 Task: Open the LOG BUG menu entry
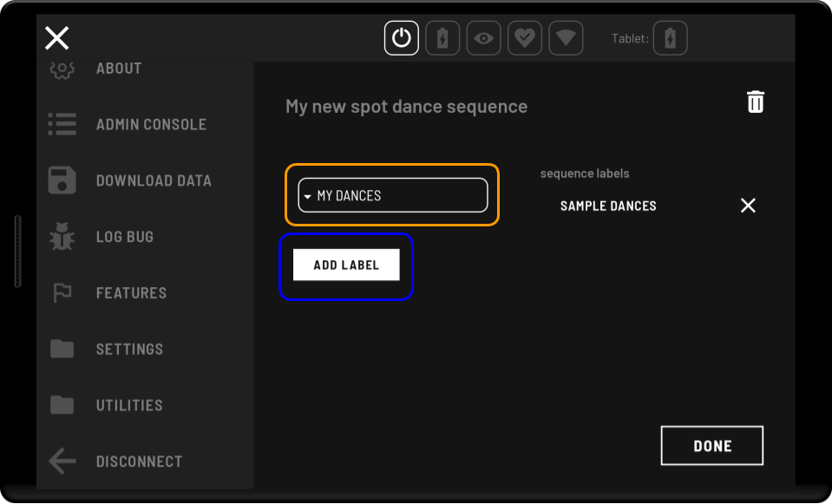pos(125,237)
